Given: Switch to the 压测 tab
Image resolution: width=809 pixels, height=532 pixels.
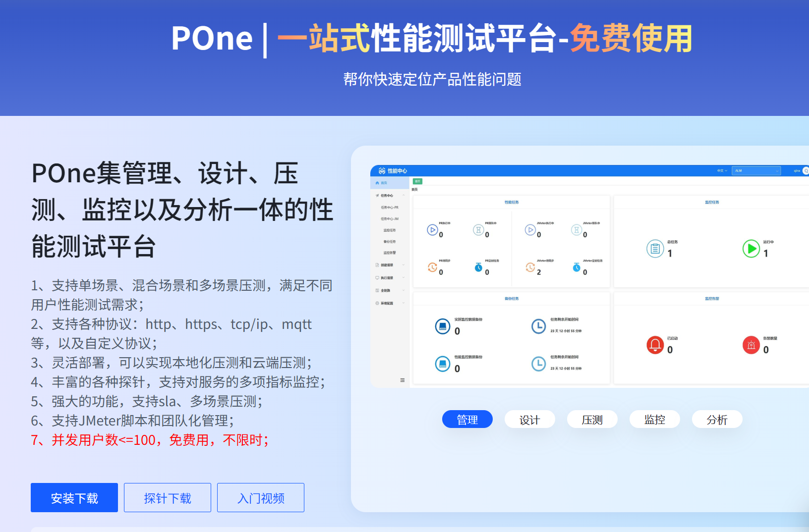Looking at the screenshot, I should [x=592, y=420].
